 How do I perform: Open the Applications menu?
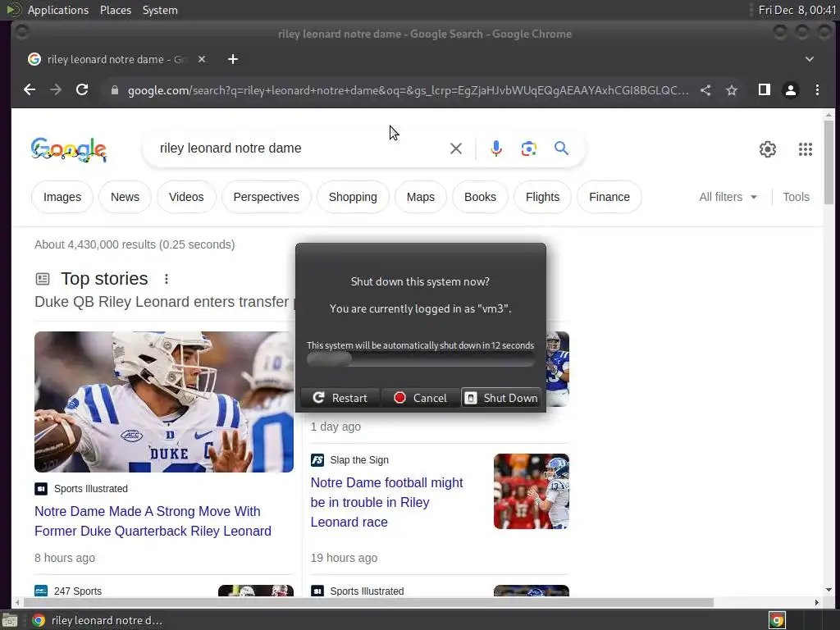pos(58,10)
